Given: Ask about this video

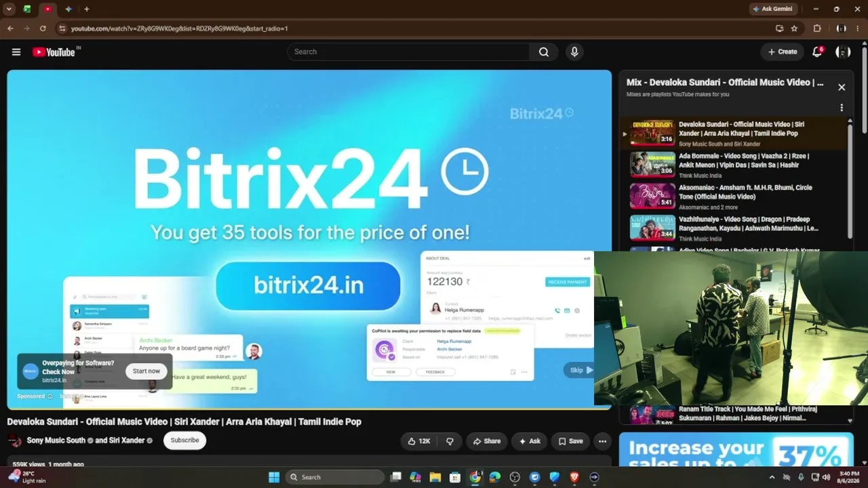Looking at the screenshot, I should [x=529, y=441].
